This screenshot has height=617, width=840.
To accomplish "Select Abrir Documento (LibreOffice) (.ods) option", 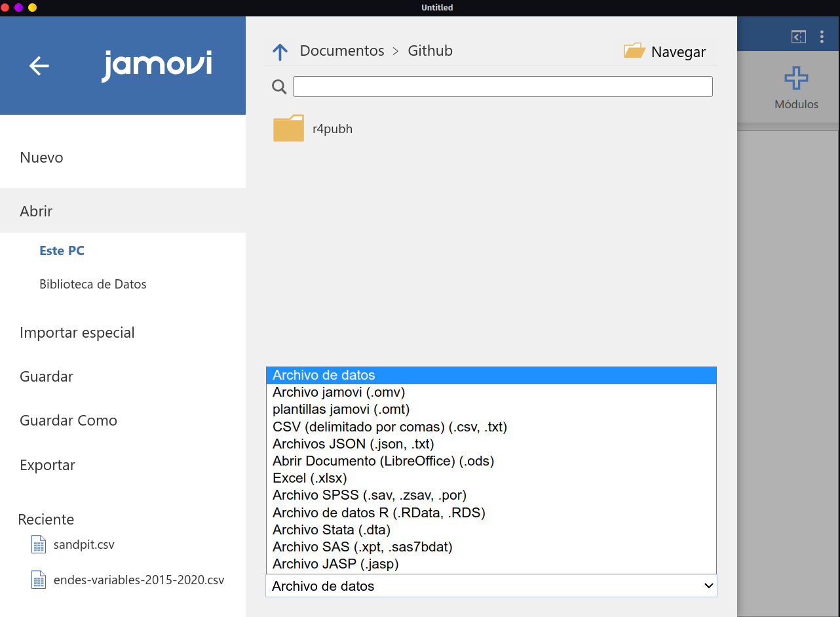I will click(491, 461).
